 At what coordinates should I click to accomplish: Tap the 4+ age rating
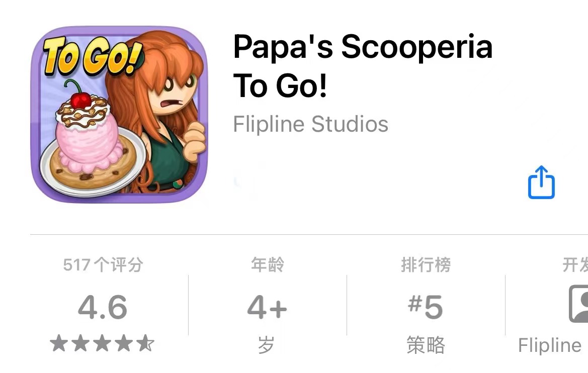(x=267, y=307)
